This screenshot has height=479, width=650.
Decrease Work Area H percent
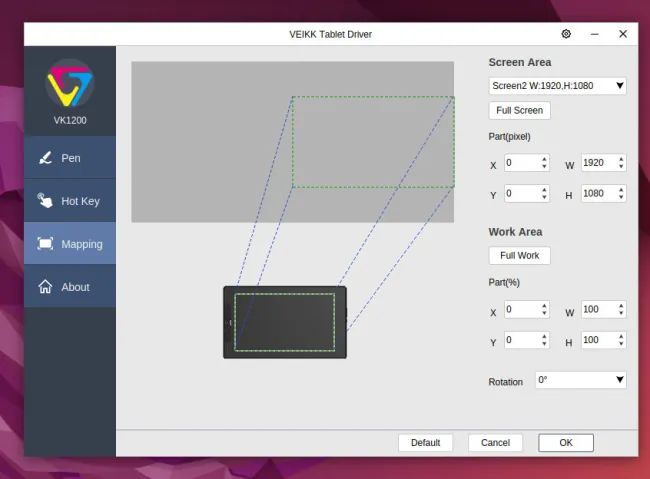pos(621,344)
